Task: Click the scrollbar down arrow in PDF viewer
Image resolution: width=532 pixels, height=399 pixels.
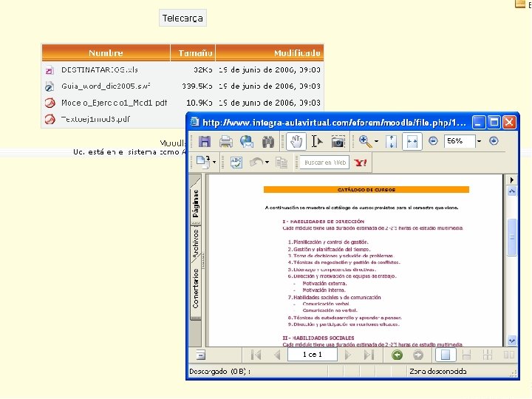Action: coord(512,341)
